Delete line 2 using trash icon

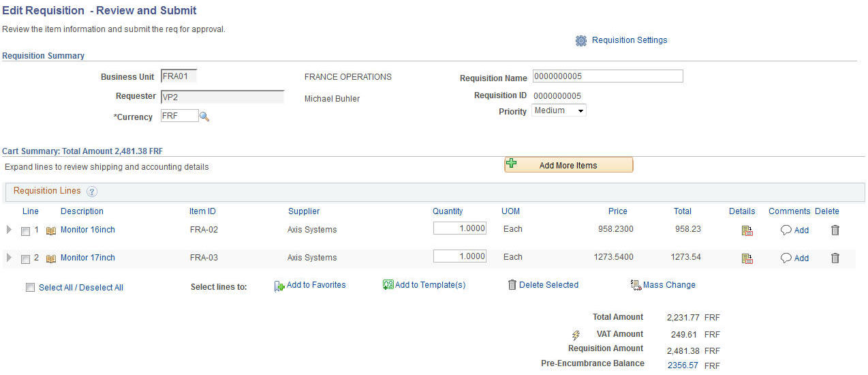coord(835,258)
